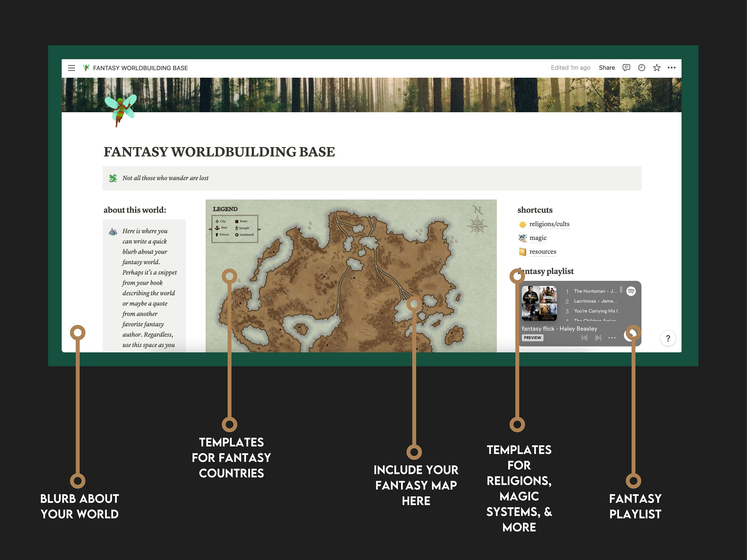
Task: Click the large fairy page emoji
Action: pos(120,110)
